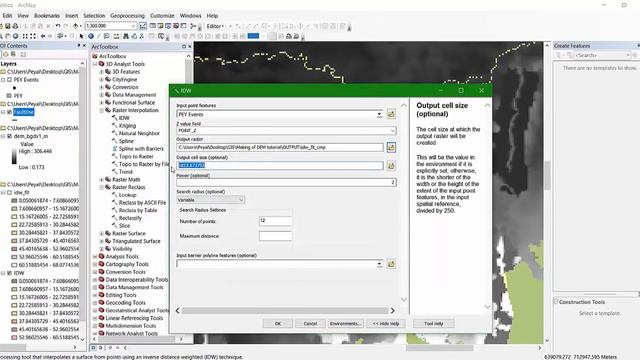
Task: Select the Identify tool icon
Action: point(91,36)
